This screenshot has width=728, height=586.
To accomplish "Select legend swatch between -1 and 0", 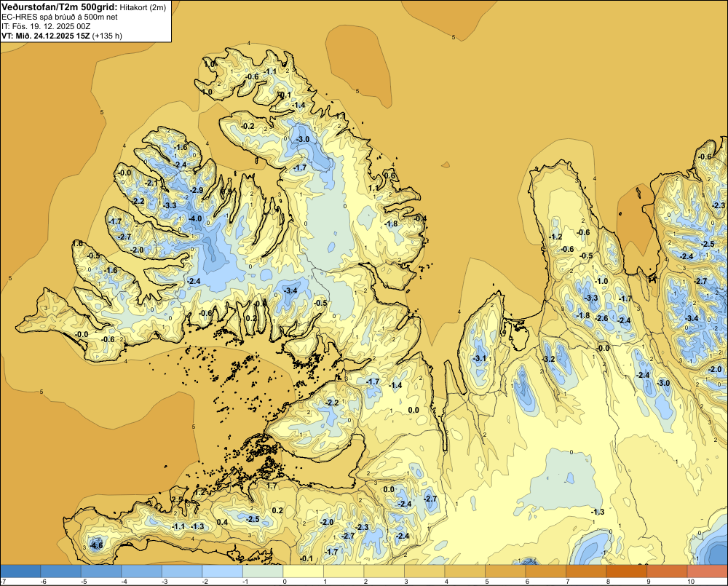I will point(263,571).
